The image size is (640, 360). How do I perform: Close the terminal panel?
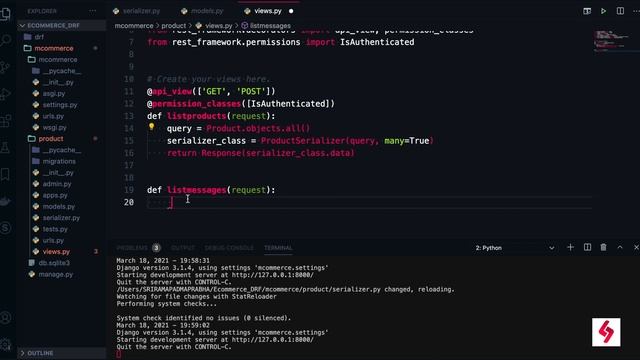pos(636,247)
